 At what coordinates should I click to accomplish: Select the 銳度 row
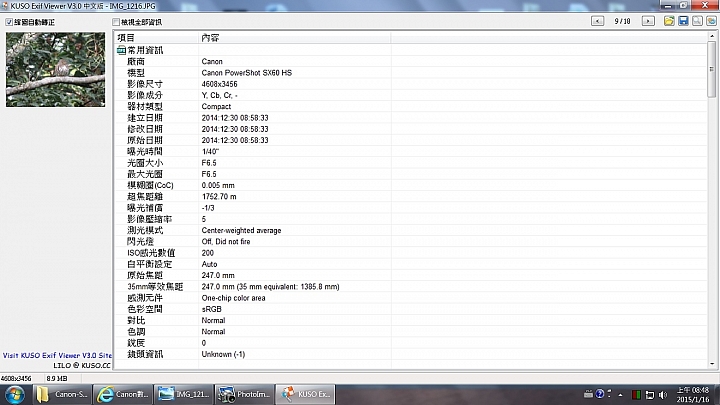click(x=411, y=343)
